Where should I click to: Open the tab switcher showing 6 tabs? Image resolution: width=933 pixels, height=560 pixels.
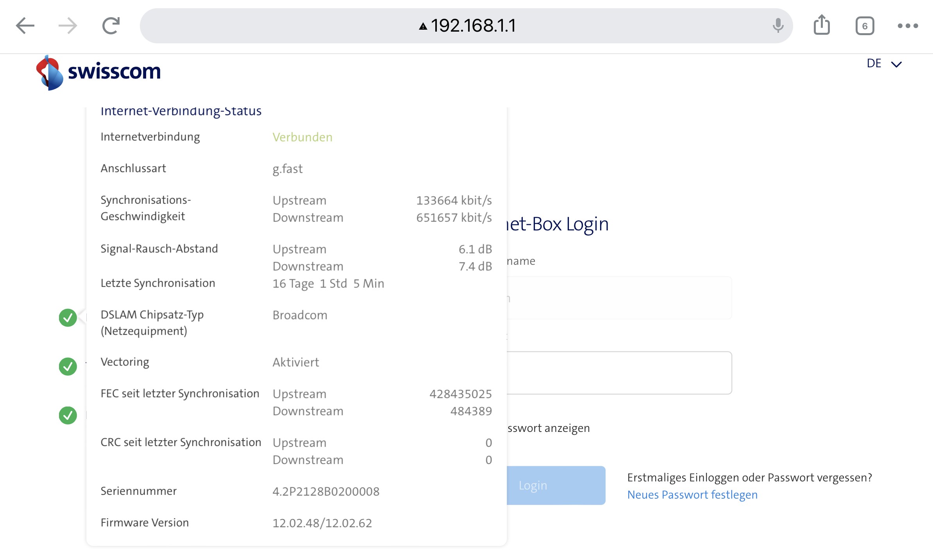click(865, 26)
